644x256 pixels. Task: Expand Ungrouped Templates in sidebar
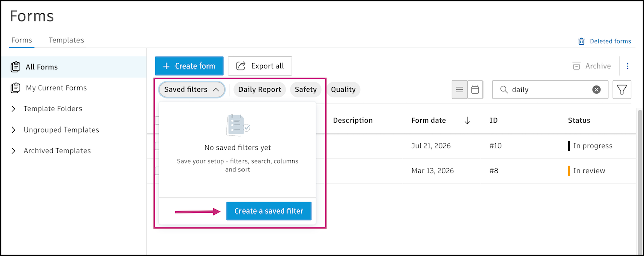[x=13, y=130]
